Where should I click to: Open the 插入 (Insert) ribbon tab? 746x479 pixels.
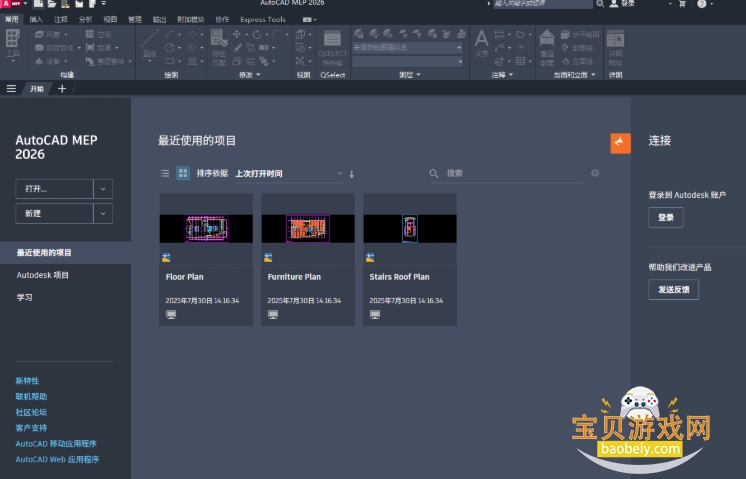click(x=36, y=20)
